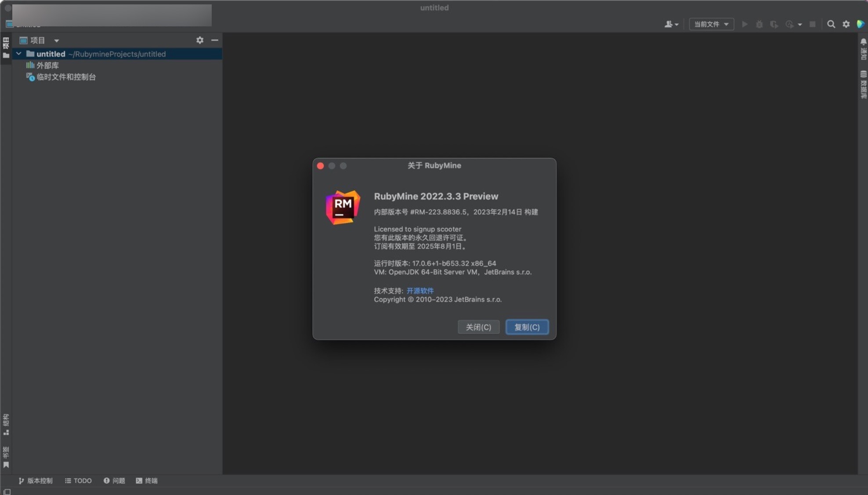Open the 问题 Problems tab

tap(114, 480)
